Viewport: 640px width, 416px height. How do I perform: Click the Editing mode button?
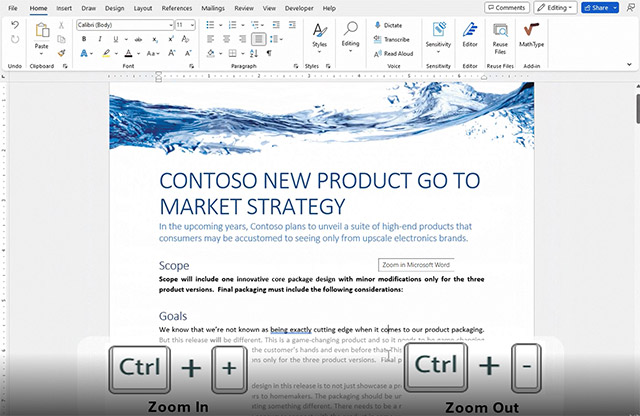pos(555,7)
